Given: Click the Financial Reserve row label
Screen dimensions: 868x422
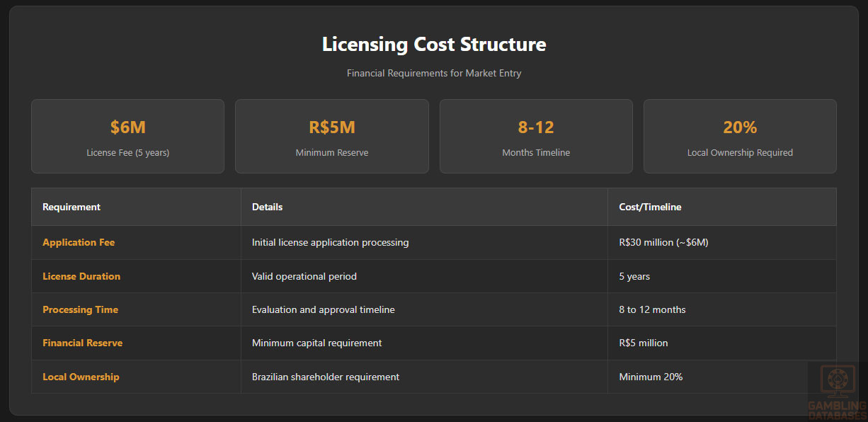Looking at the screenshot, I should pos(82,343).
